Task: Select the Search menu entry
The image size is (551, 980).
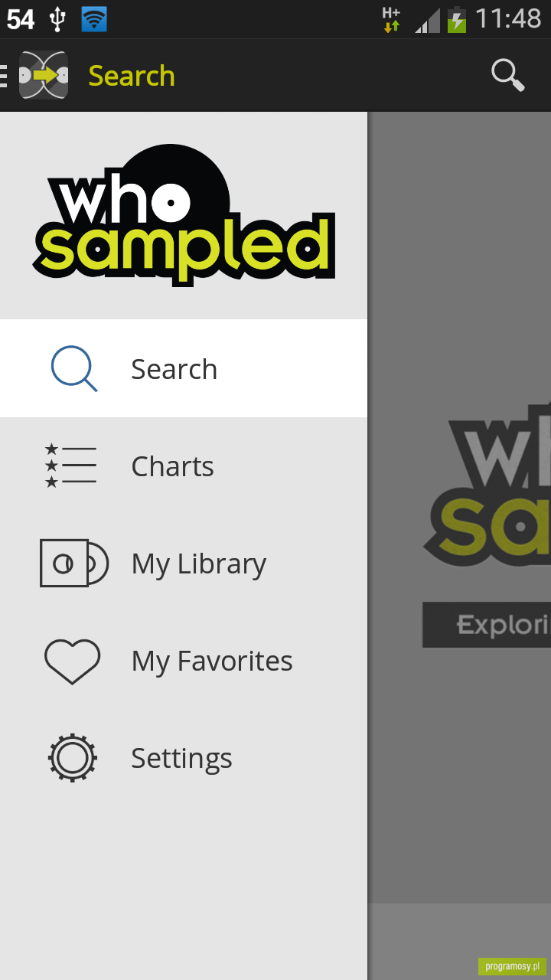Action: (x=184, y=368)
